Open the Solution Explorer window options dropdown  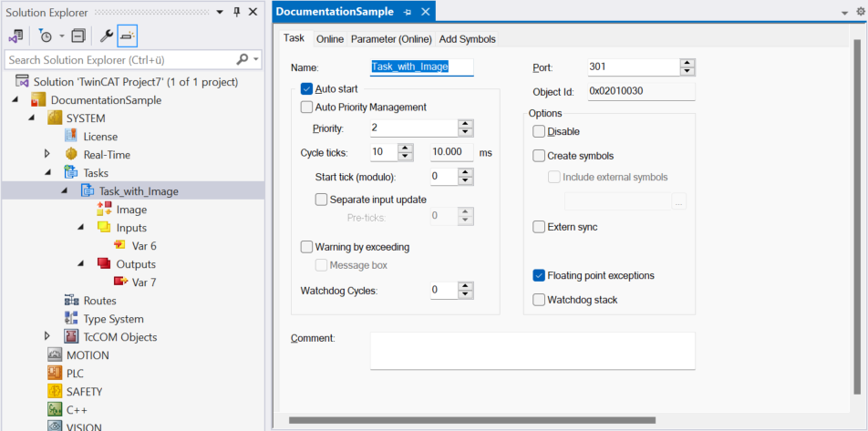pyautogui.click(x=219, y=12)
